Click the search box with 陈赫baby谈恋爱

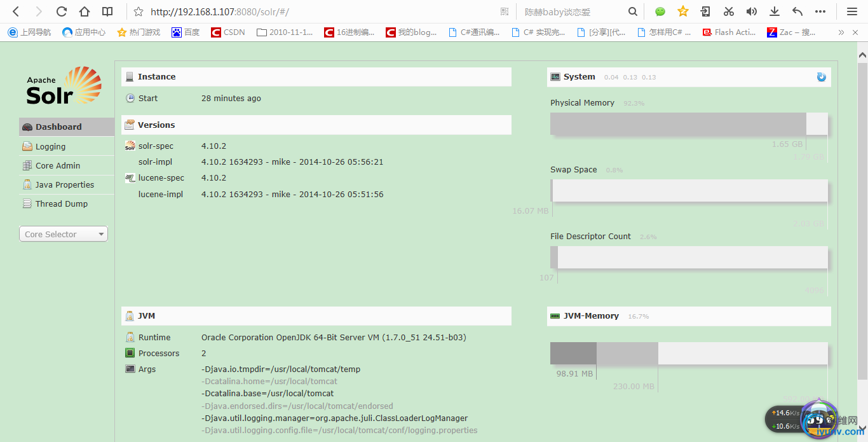572,11
